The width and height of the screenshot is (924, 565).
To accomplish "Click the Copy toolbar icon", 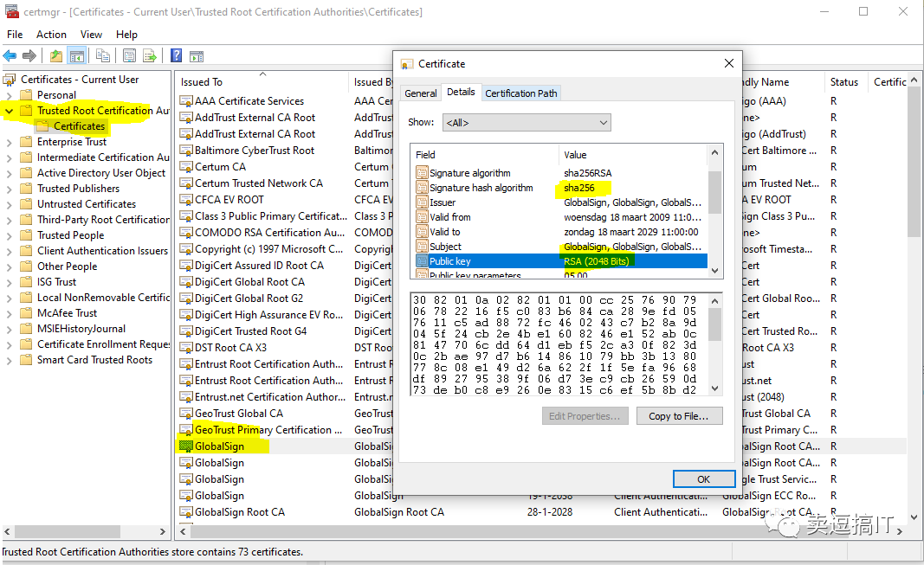I will 102,56.
